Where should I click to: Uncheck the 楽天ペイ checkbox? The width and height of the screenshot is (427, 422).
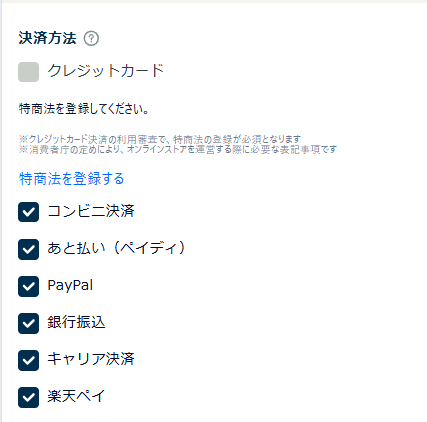[x=28, y=397]
